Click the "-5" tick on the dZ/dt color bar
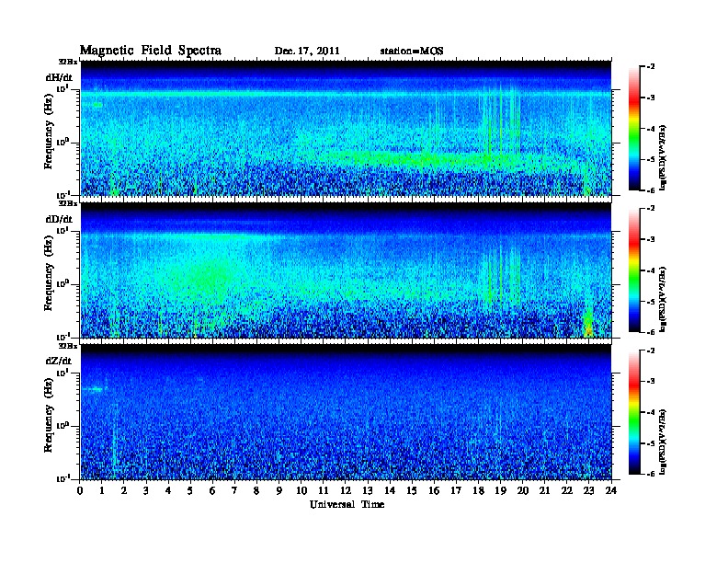Viewport: 728px width, 563px height. 651,443
